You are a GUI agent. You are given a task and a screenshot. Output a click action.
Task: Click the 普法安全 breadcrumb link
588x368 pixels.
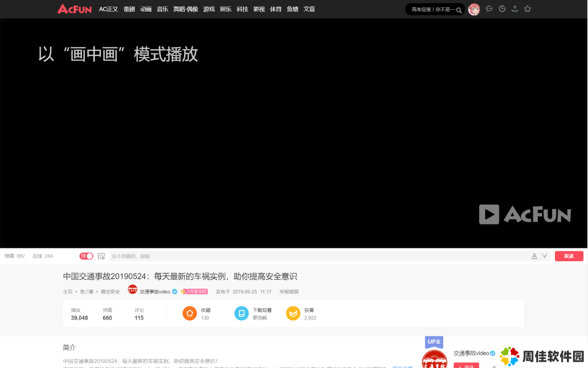click(110, 292)
